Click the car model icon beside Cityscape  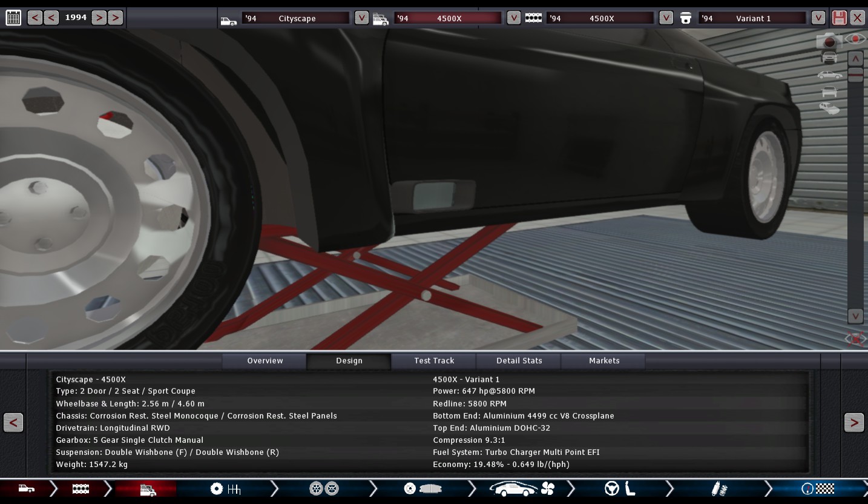pos(229,21)
